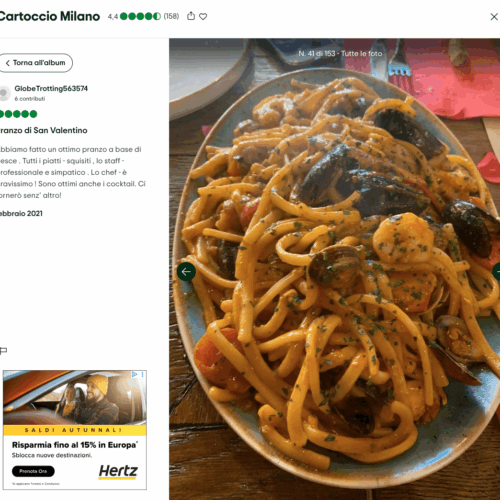Click the Hertz logo in the ad
The image size is (500, 500).
[118, 471]
